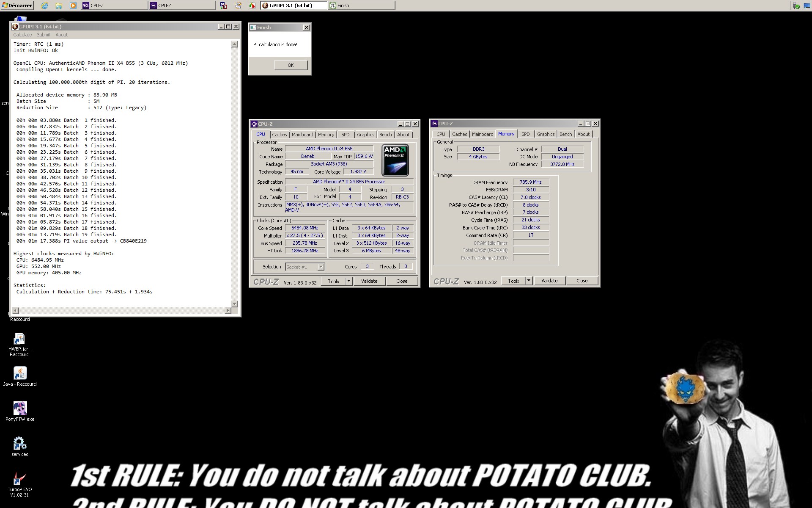
Task: Launch the orange media player quick launch icon
Action: point(73,6)
